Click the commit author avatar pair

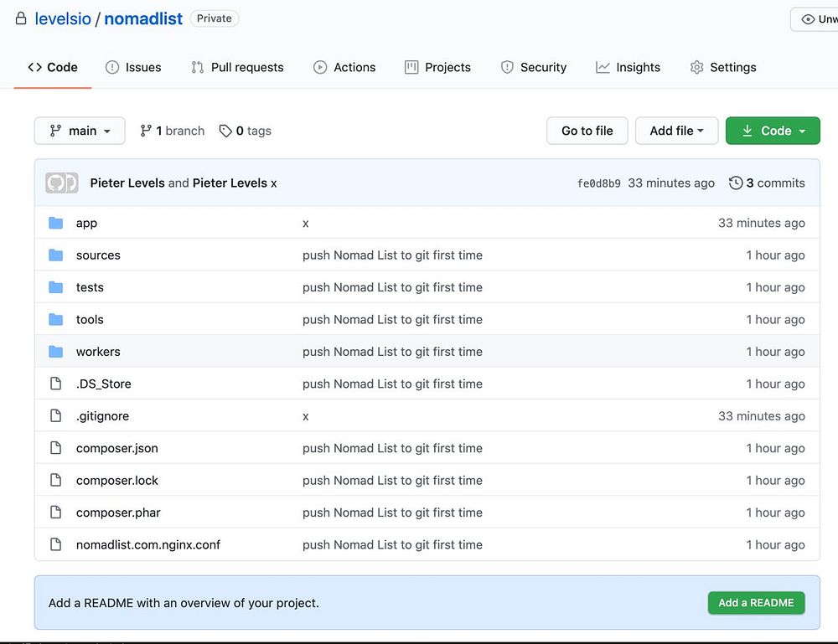[x=62, y=183]
